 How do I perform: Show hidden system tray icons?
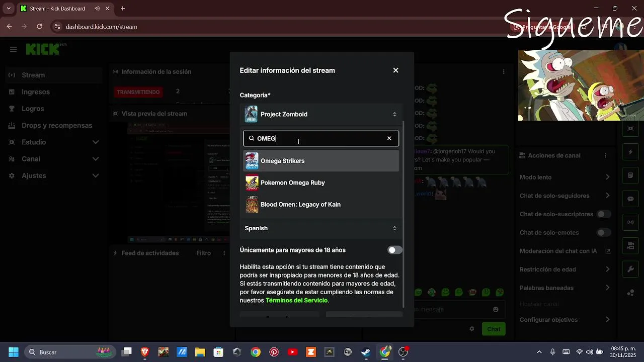point(539,352)
